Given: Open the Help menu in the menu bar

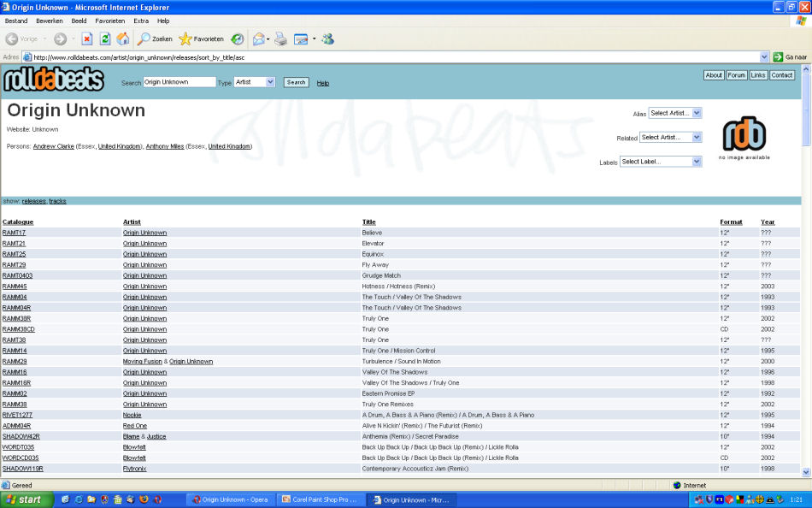Looking at the screenshot, I should pyautogui.click(x=163, y=21).
